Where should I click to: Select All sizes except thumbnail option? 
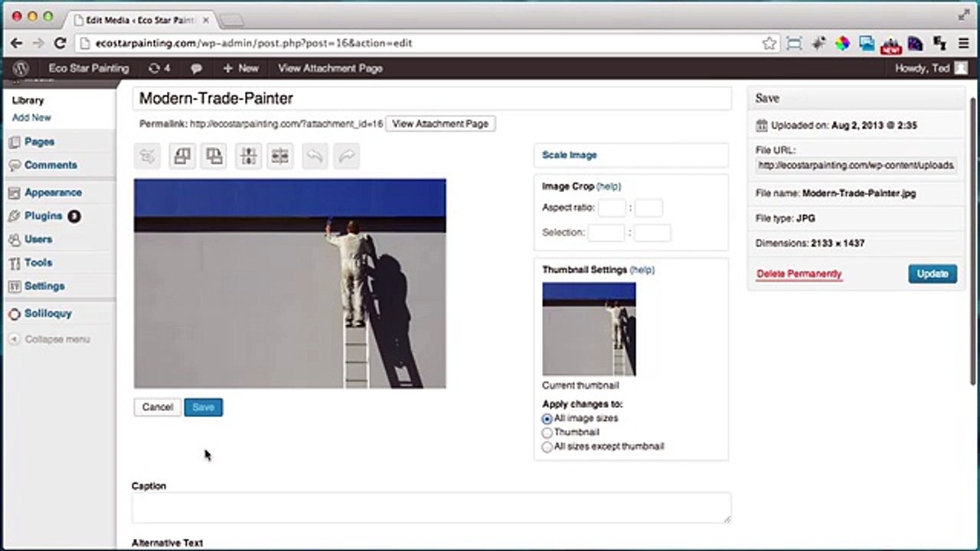[x=547, y=446]
